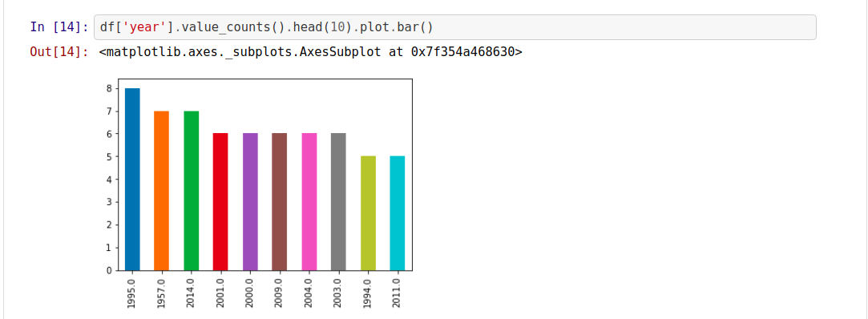Click the purple 2000.0 bar
The image size is (868, 319).
(250, 202)
